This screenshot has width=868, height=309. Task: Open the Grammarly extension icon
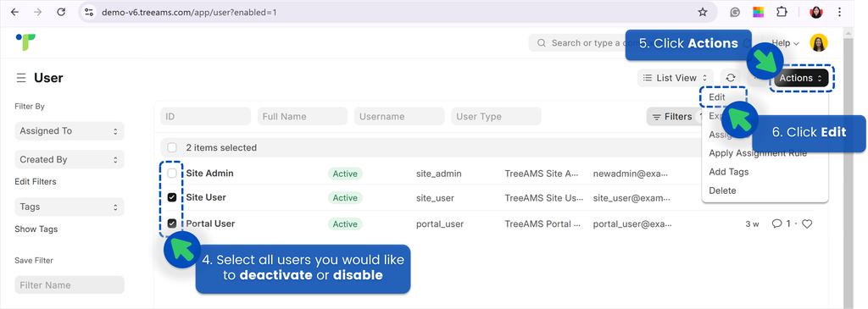click(735, 12)
